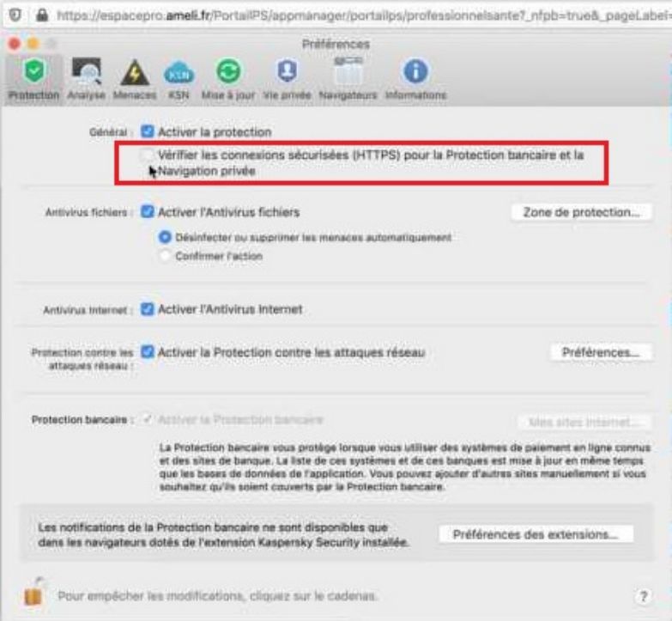Click the shield icon in address bar

click(15, 15)
